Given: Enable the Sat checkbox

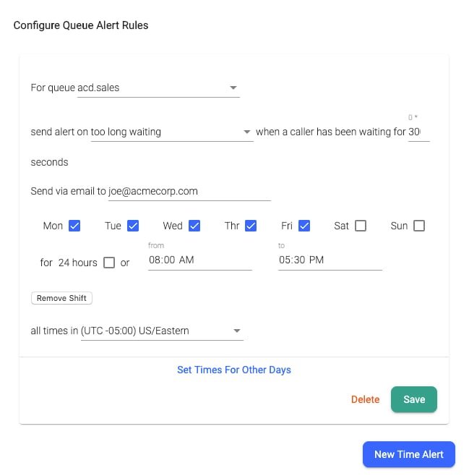Looking at the screenshot, I should coord(361,226).
